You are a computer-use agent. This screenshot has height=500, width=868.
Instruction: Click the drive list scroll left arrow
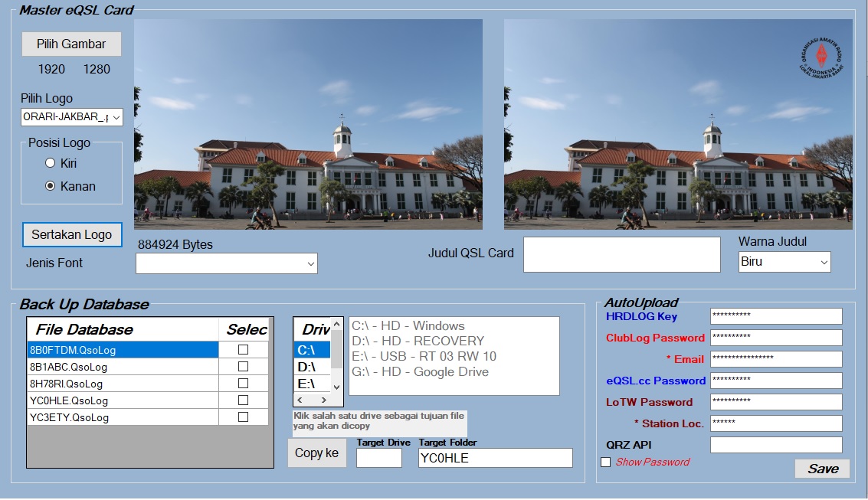pyautogui.click(x=300, y=400)
